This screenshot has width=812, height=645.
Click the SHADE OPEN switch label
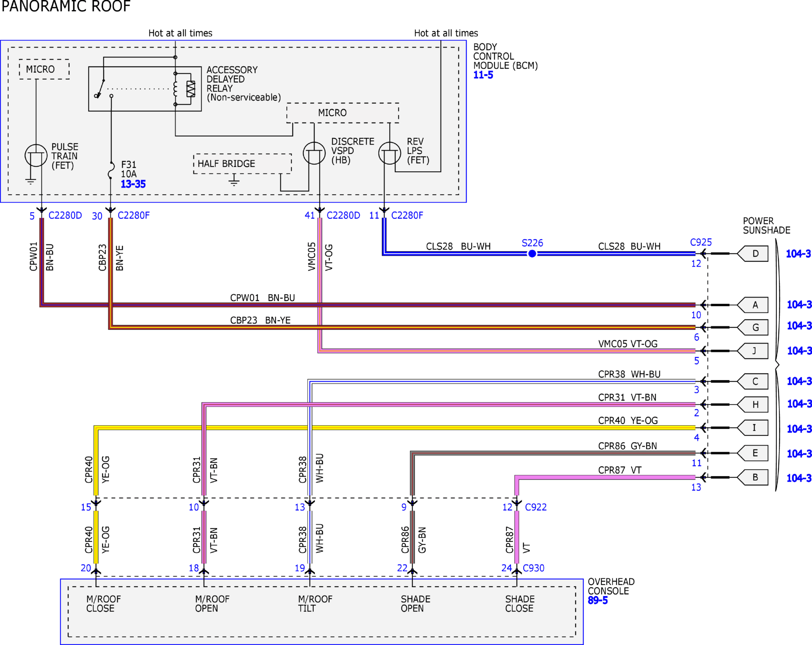(416, 604)
